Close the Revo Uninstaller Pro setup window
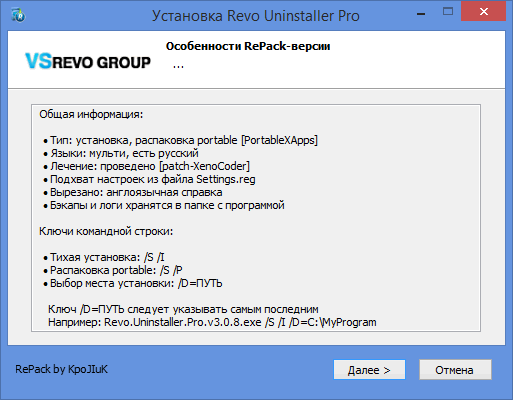 tap(483, 12)
